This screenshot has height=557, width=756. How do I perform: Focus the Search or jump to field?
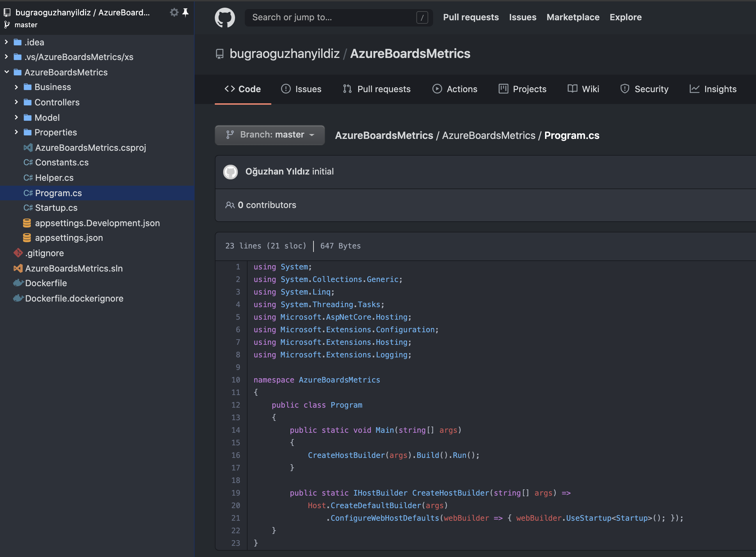pyautogui.click(x=339, y=17)
